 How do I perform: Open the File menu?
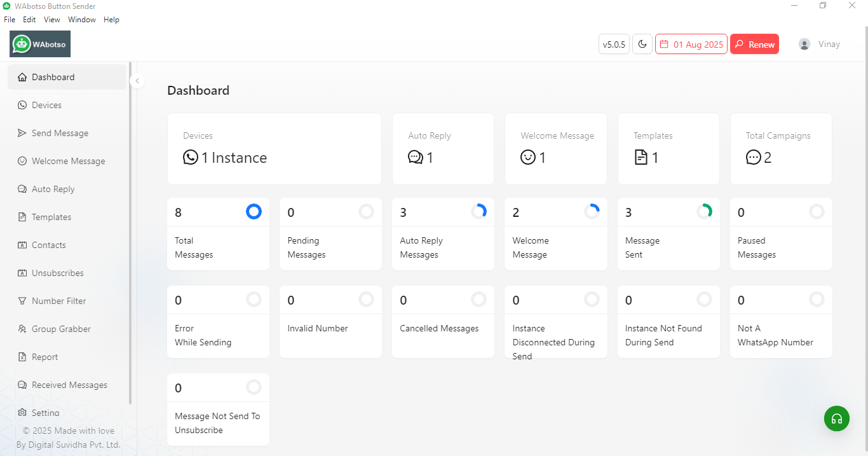(x=10, y=20)
